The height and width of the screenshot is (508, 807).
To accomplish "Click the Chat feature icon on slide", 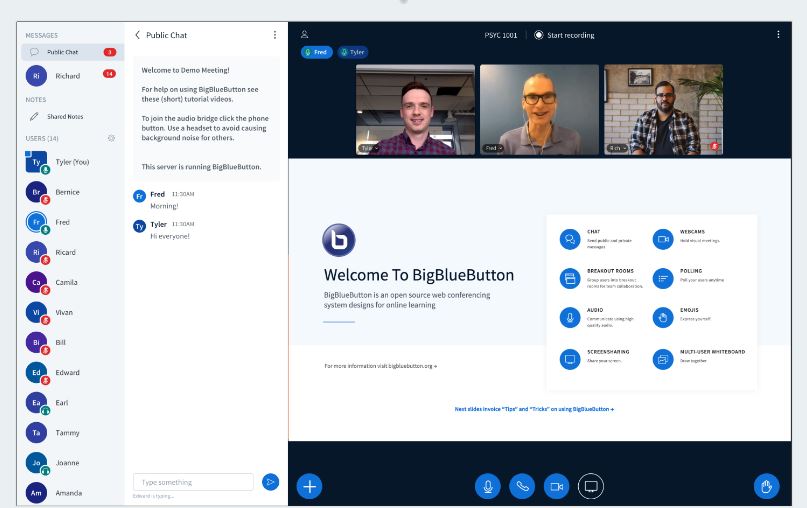I will point(570,239).
